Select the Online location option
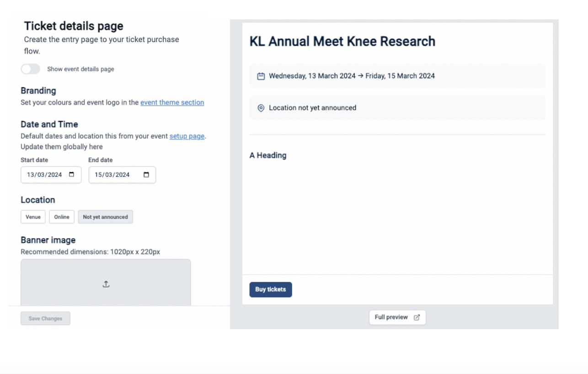The width and height of the screenshot is (588, 374). pos(62,217)
